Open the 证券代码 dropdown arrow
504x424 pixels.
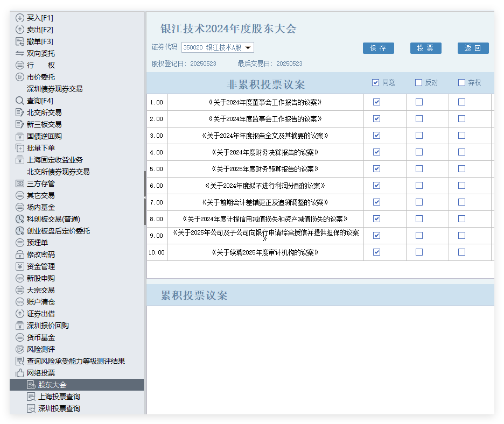click(248, 47)
